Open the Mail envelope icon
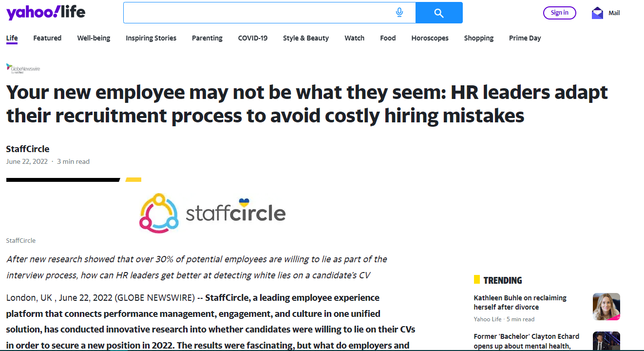This screenshot has height=351, width=644. tap(597, 13)
